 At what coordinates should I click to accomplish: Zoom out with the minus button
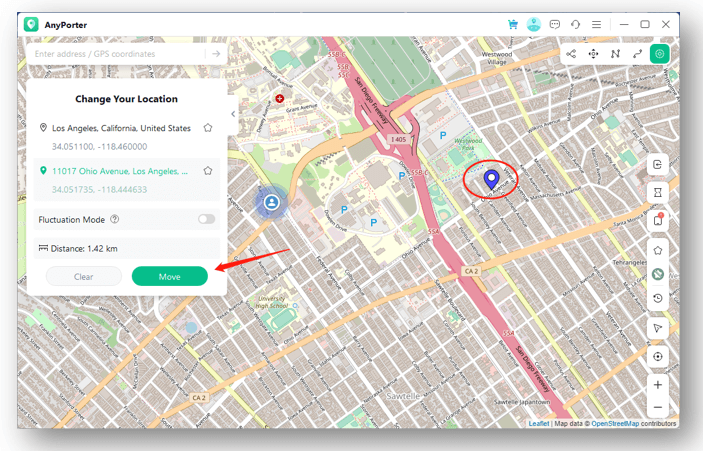point(657,407)
